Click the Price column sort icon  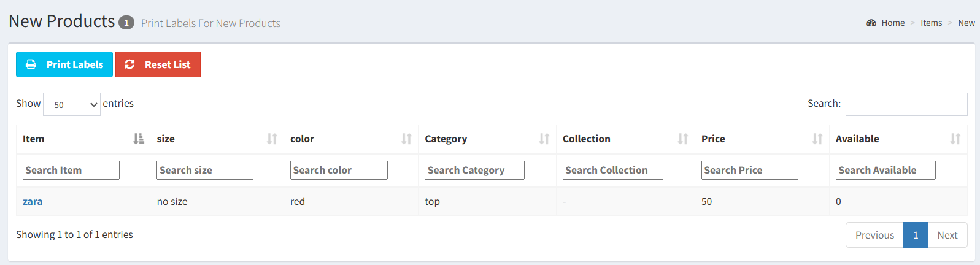[x=817, y=139]
